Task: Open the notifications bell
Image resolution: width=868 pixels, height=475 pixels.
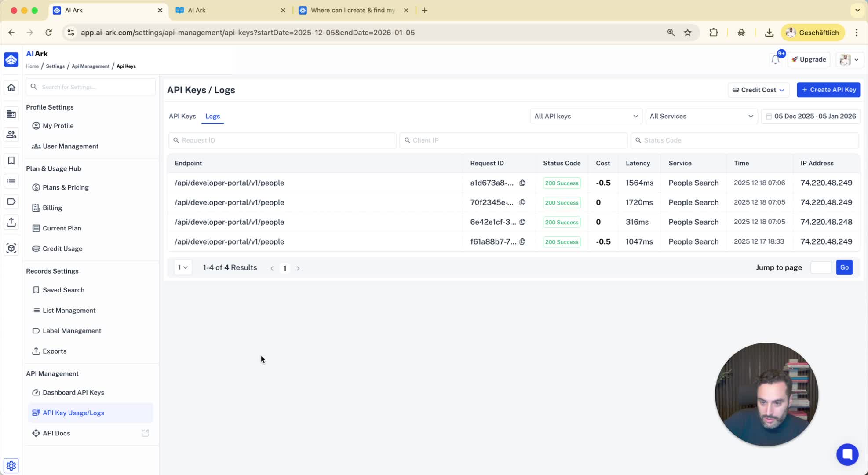Action: [x=775, y=60]
